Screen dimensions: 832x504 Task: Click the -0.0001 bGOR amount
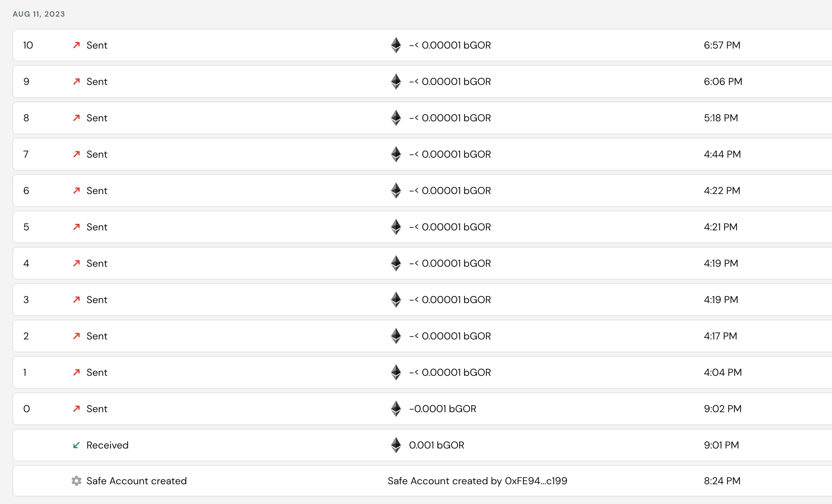tap(442, 409)
